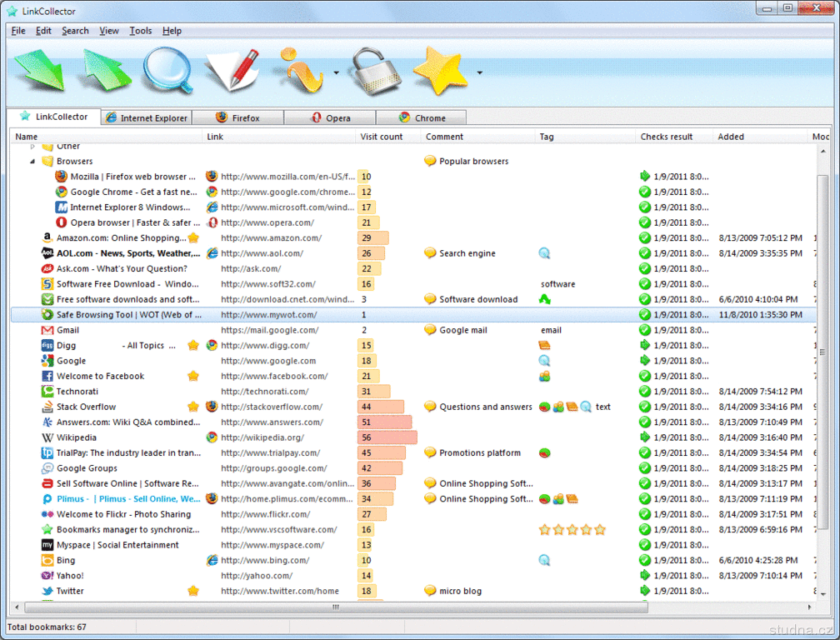Toggle the favorite star beside Welcome to Facebook

pyautogui.click(x=193, y=377)
